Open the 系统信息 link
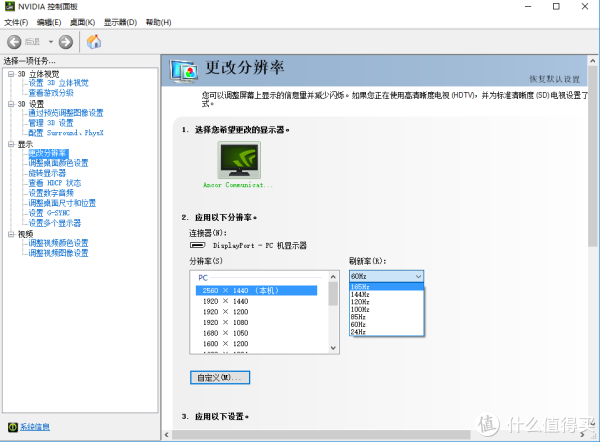 pyautogui.click(x=35, y=427)
